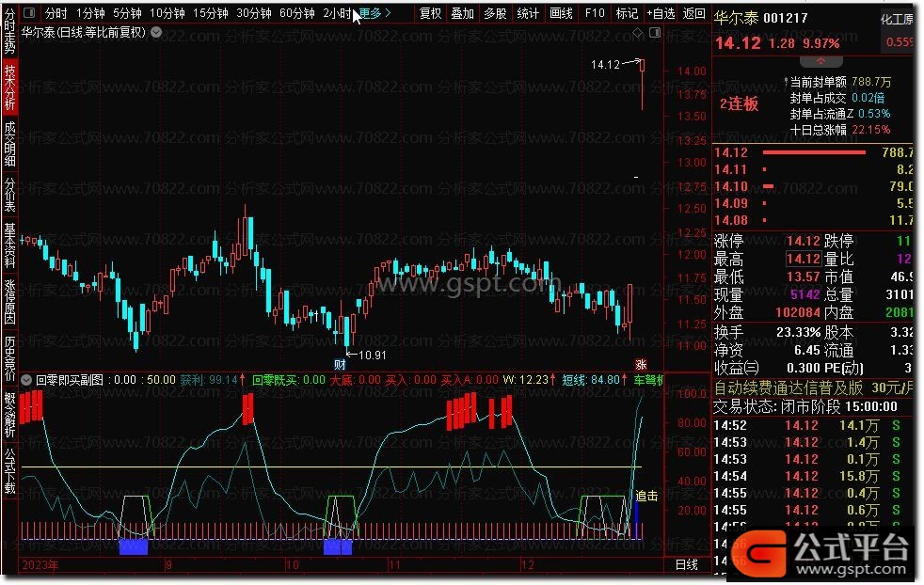Expand the 更多 timeframe list

pos(374,13)
